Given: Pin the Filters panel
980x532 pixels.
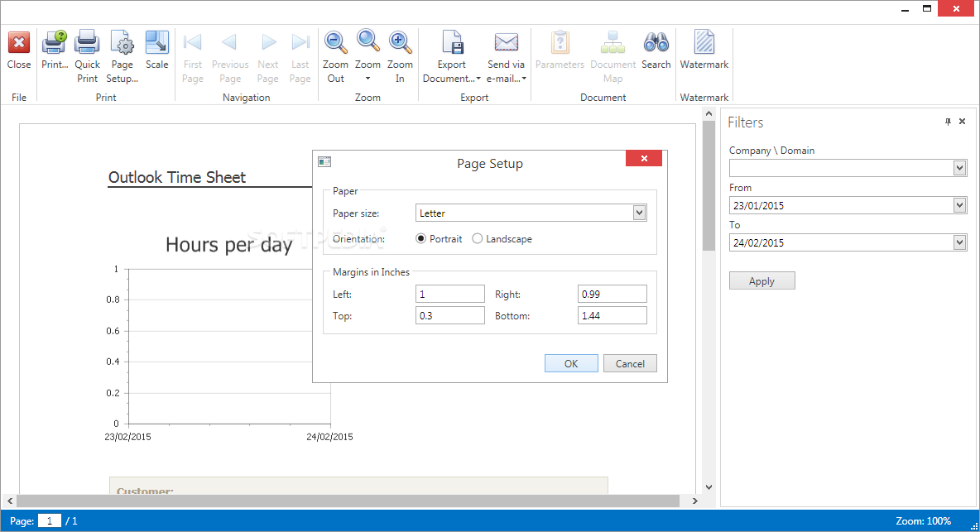Looking at the screenshot, I should pos(948,122).
